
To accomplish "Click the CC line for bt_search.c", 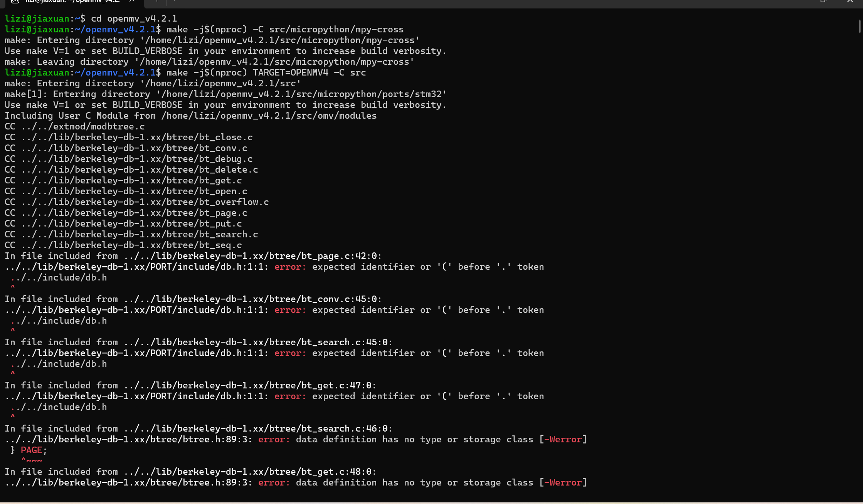I will coord(131,234).
